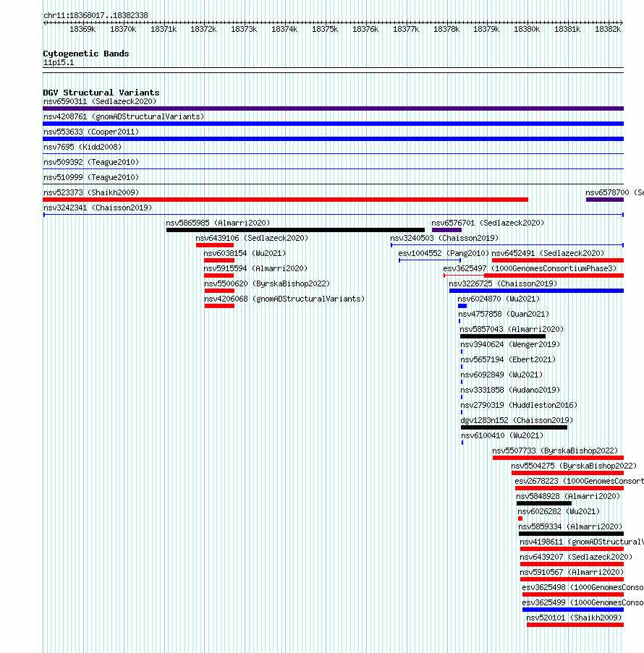Open nsv6452491 (Sedlazeck2020) label
Screen dimensions: 644x653
[548, 253]
